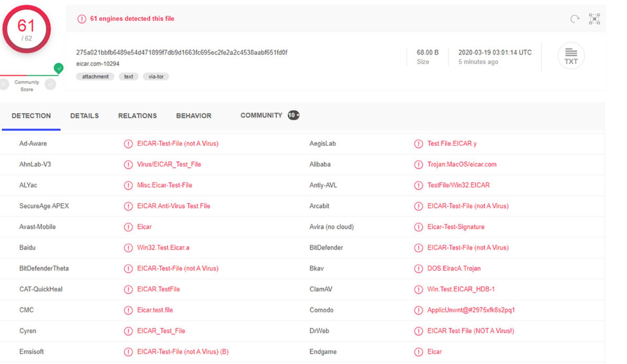Click the alert icon beside Ad-Aware's detection

pos(128,144)
